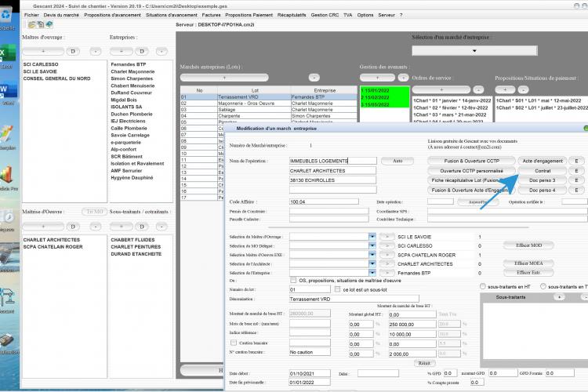Open Sélection du Maître d'Ouvrage dropdown
The height and width of the screenshot is (392, 588).
[x=372, y=236]
